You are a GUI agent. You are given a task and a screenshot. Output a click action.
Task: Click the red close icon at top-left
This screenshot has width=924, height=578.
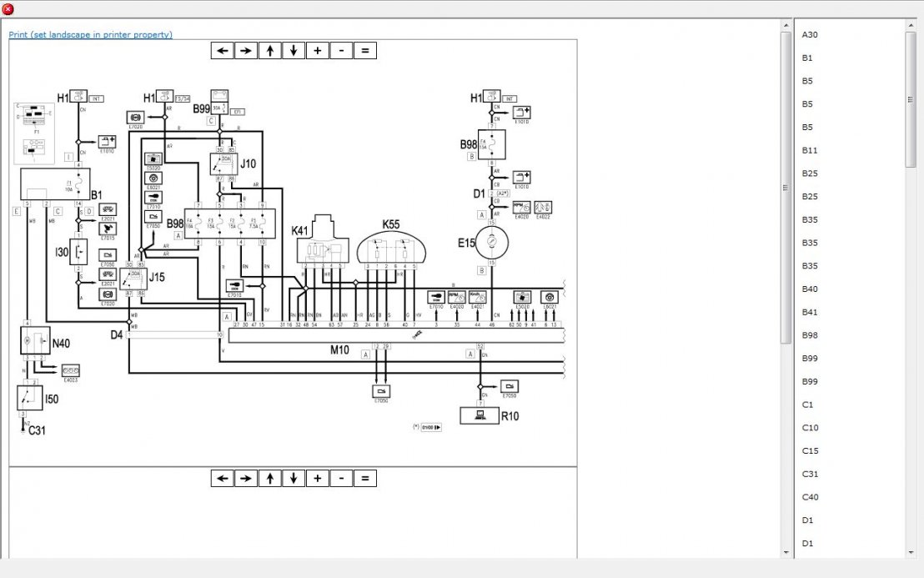8,9
